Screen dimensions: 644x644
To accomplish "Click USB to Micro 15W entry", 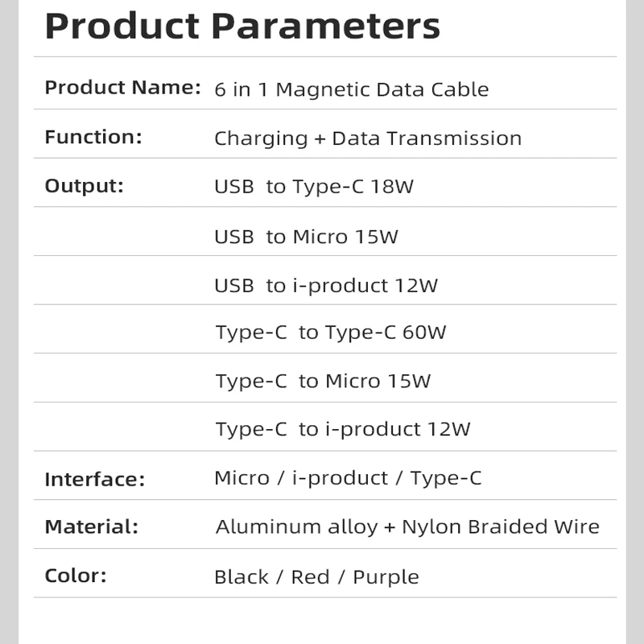I will 306,237.
